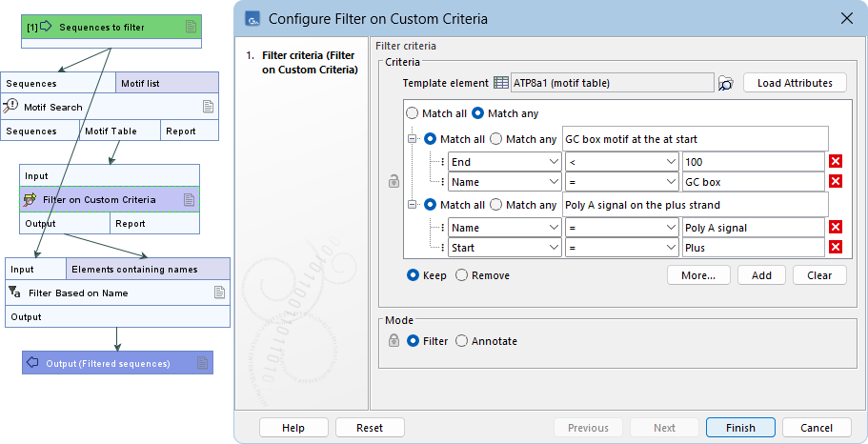
Task: Click the motif table icon beside Template element
Action: tap(501, 83)
